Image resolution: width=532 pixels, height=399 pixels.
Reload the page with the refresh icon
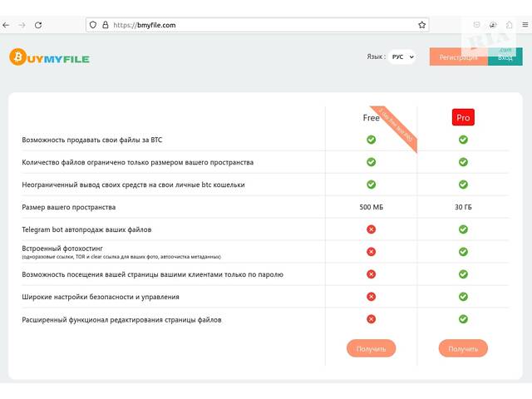tap(38, 25)
